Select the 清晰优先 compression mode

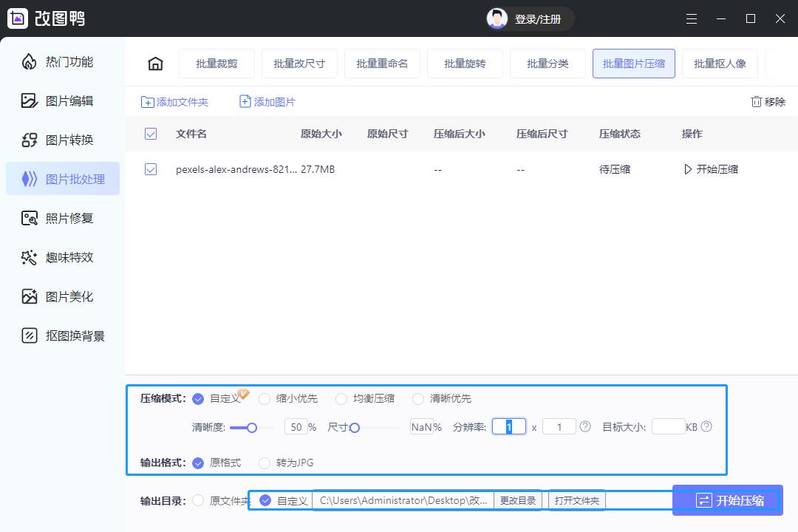419,398
